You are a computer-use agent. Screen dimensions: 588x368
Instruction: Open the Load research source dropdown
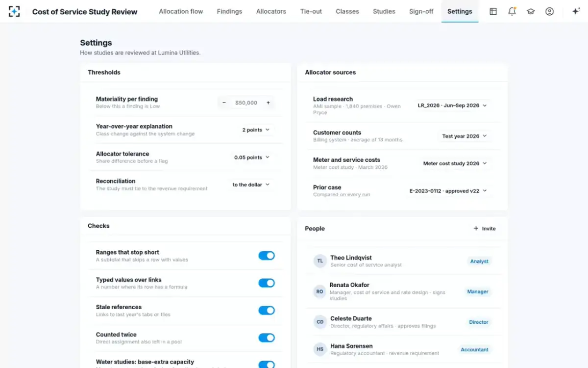(x=452, y=105)
